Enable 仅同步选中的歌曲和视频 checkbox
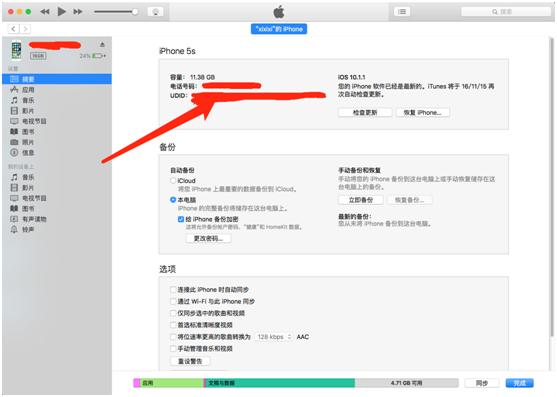This screenshot has width=557, height=397. (x=173, y=313)
